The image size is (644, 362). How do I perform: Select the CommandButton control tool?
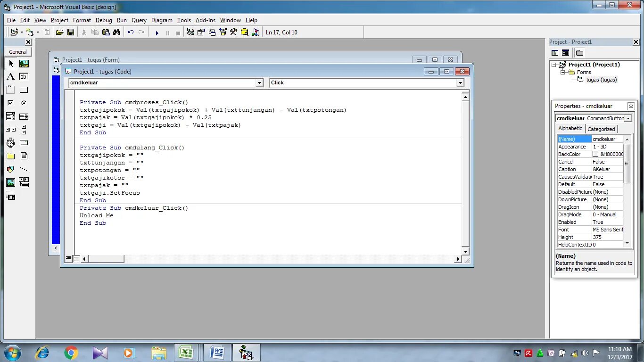(24, 90)
